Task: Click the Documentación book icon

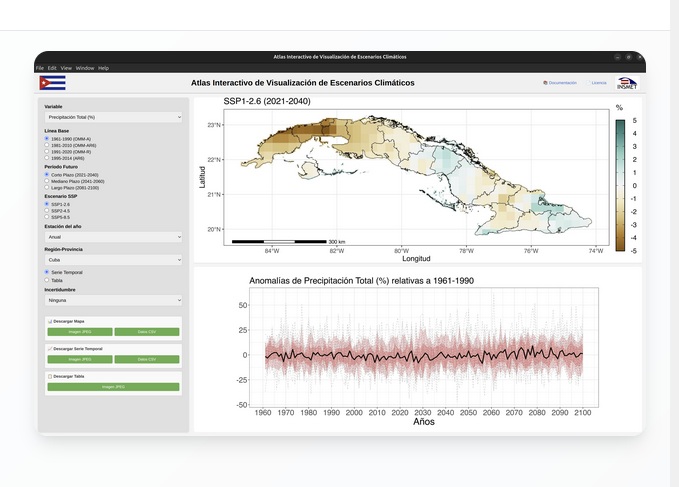Action: click(x=545, y=83)
